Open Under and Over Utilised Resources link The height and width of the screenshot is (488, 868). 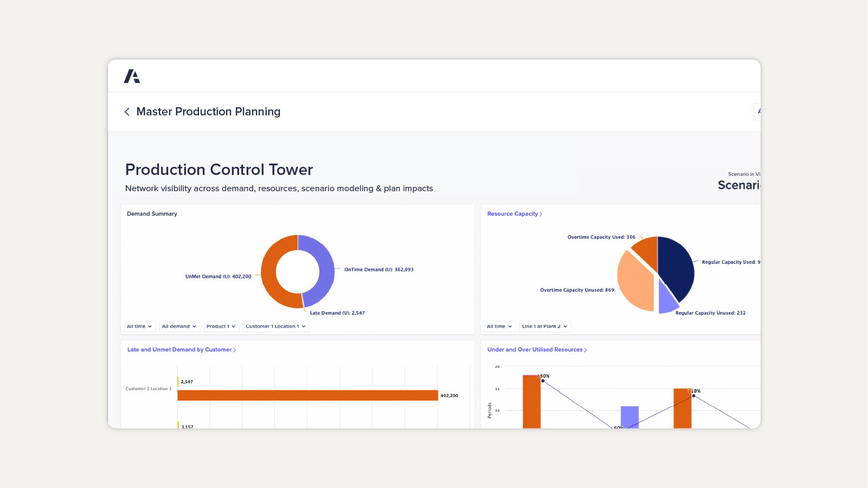[x=537, y=350]
